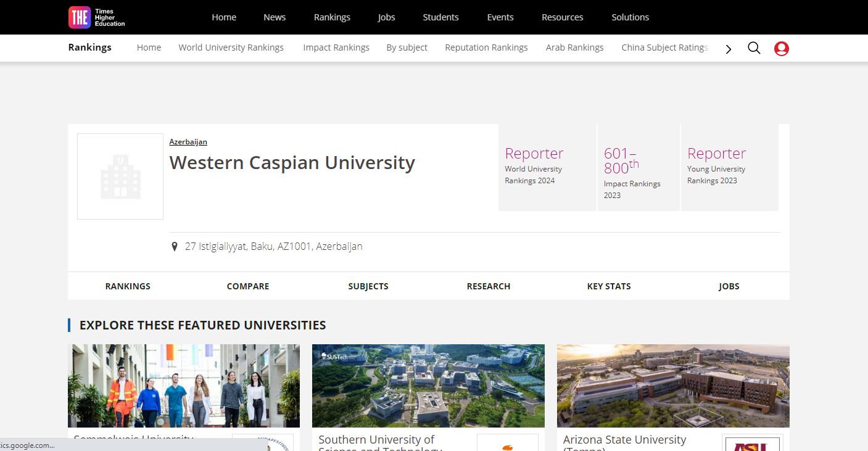Viewport: 868px width, 451px height.
Task: Click the Impact Rankings 2023 601–800th box
Action: point(638,168)
